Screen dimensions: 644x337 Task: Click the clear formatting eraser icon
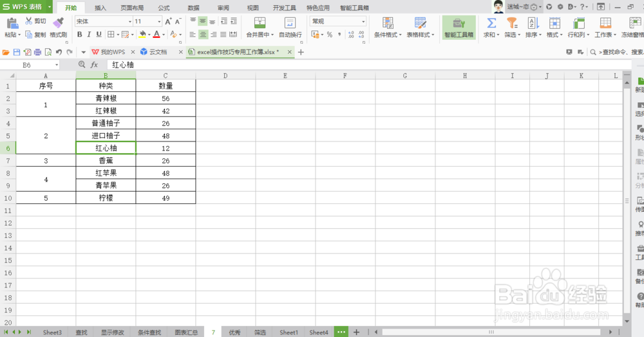click(174, 35)
